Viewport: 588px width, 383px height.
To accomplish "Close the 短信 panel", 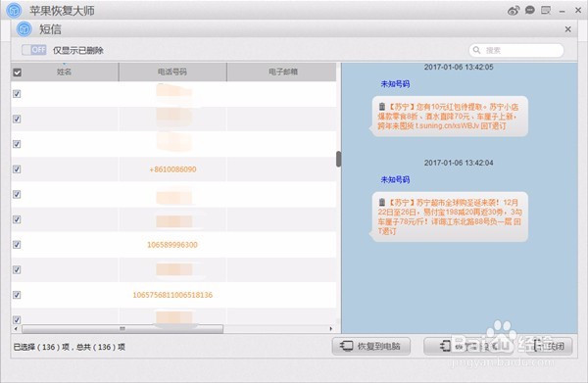I will [x=567, y=29].
